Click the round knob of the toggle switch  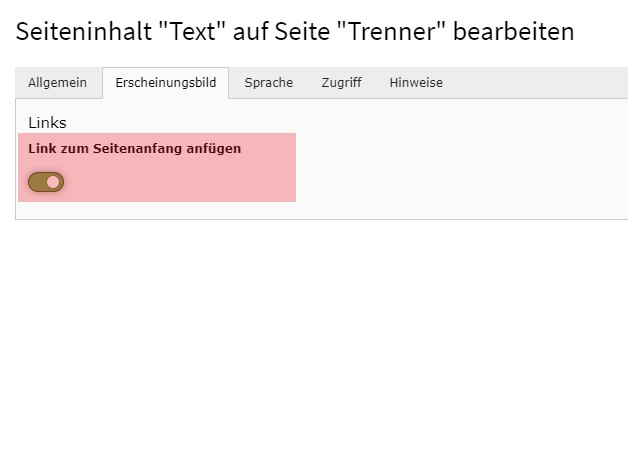[x=53, y=182]
